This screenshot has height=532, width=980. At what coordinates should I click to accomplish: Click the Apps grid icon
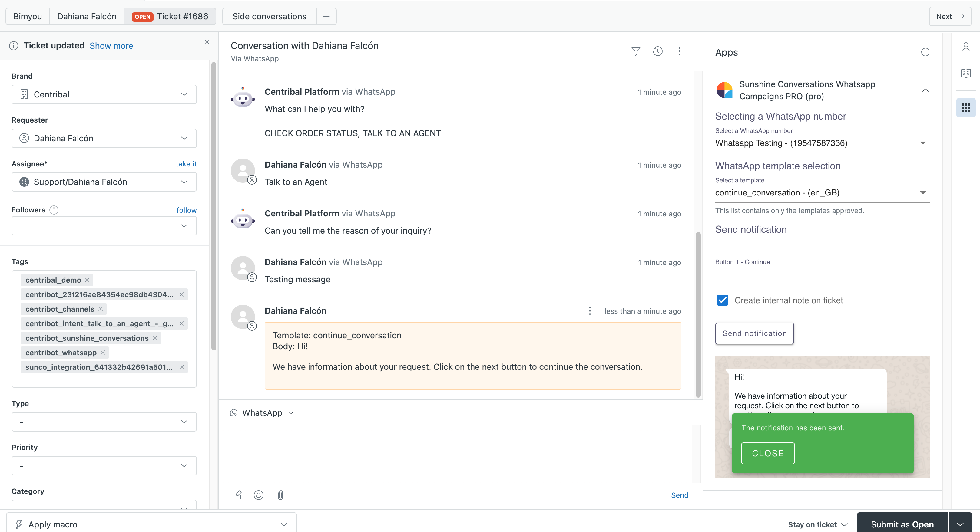click(x=966, y=108)
